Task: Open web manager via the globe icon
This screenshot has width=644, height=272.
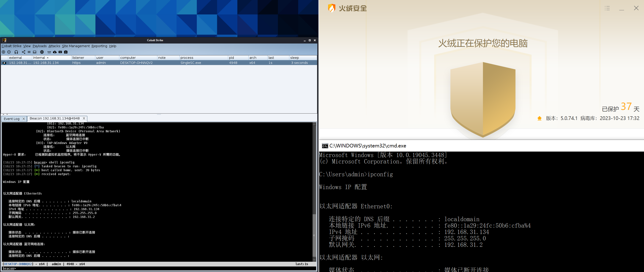Action: point(42,52)
